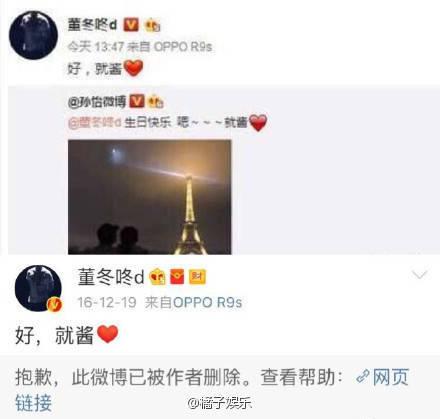
Task: Click the red envelope badge after lower 董冬咚d
Action: (177, 277)
